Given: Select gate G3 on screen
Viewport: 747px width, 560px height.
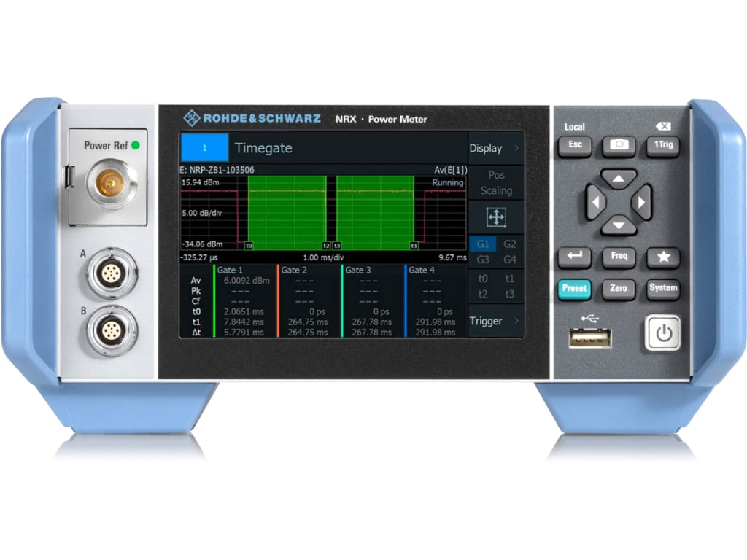Looking at the screenshot, I should tap(482, 259).
